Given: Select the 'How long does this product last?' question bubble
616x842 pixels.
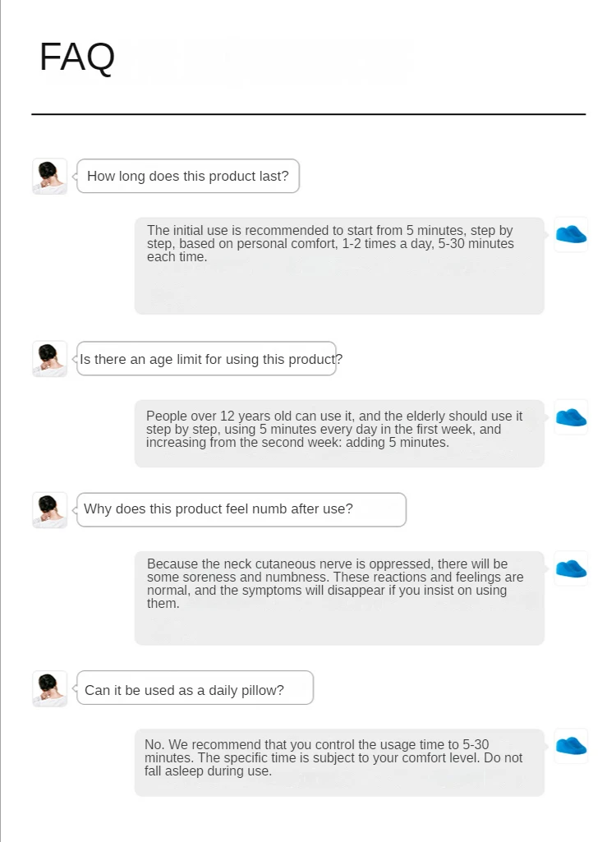Looking at the screenshot, I should tap(188, 176).
